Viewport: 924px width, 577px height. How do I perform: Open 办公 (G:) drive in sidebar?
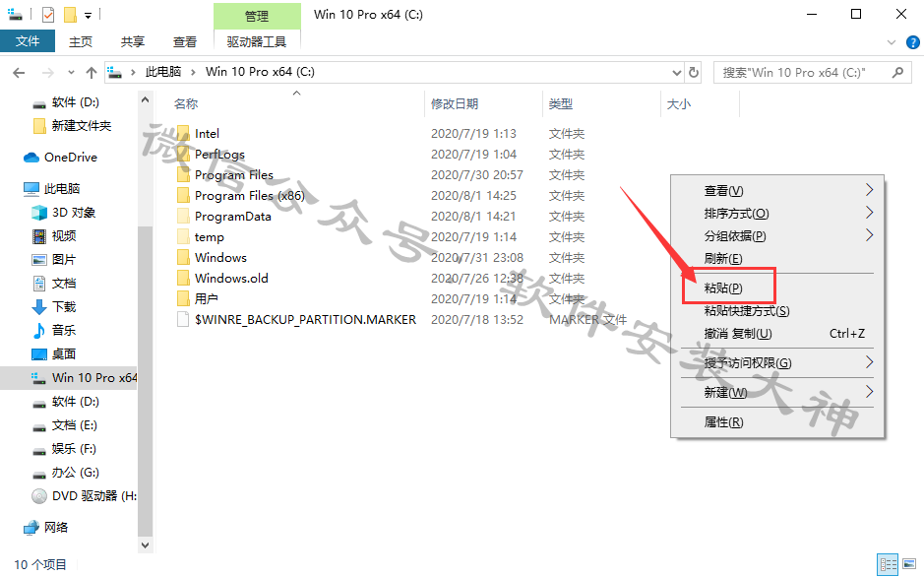[75, 472]
